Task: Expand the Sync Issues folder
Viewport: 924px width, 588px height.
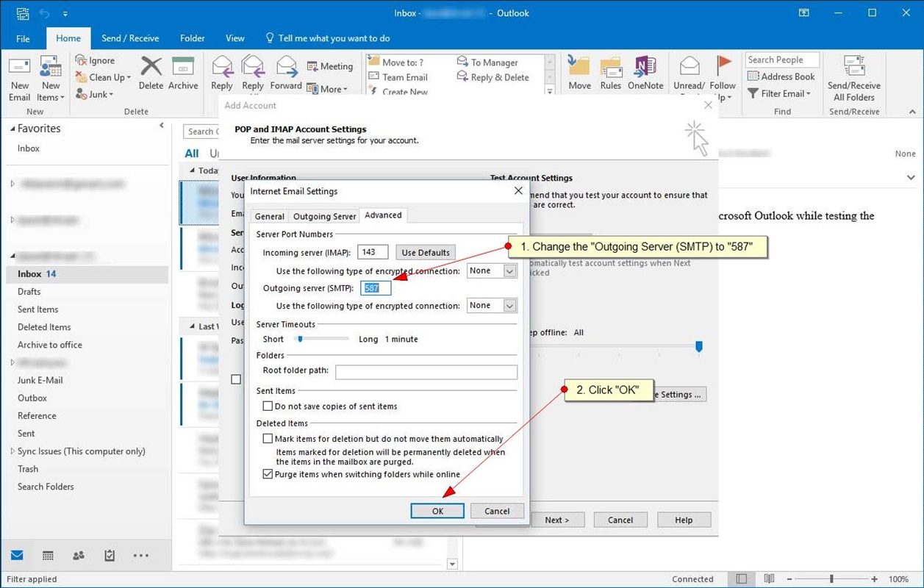Action: (12, 451)
